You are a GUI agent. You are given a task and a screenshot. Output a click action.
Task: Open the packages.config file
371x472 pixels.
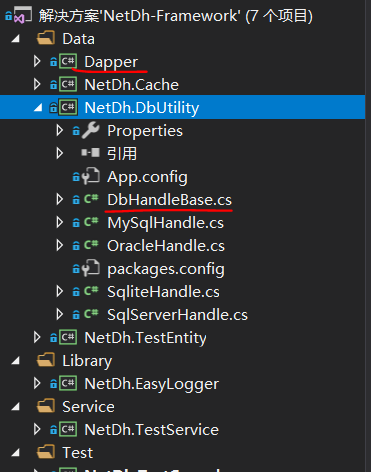(166, 269)
